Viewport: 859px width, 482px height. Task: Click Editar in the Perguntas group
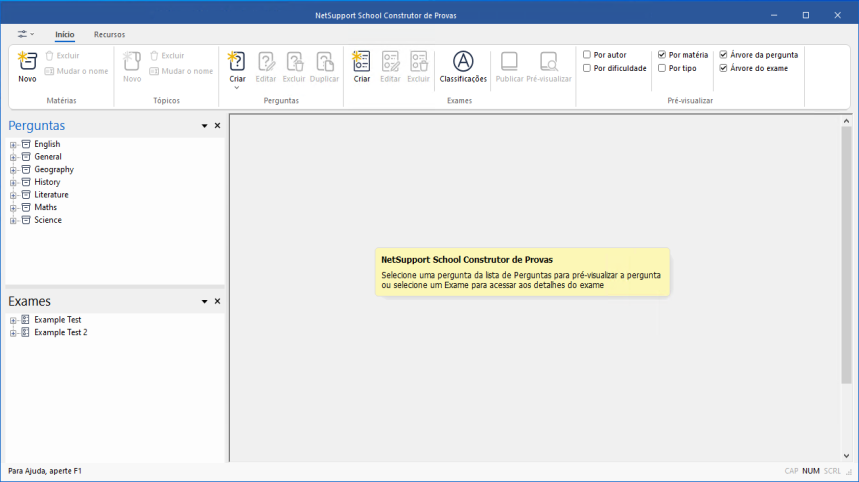tap(266, 67)
